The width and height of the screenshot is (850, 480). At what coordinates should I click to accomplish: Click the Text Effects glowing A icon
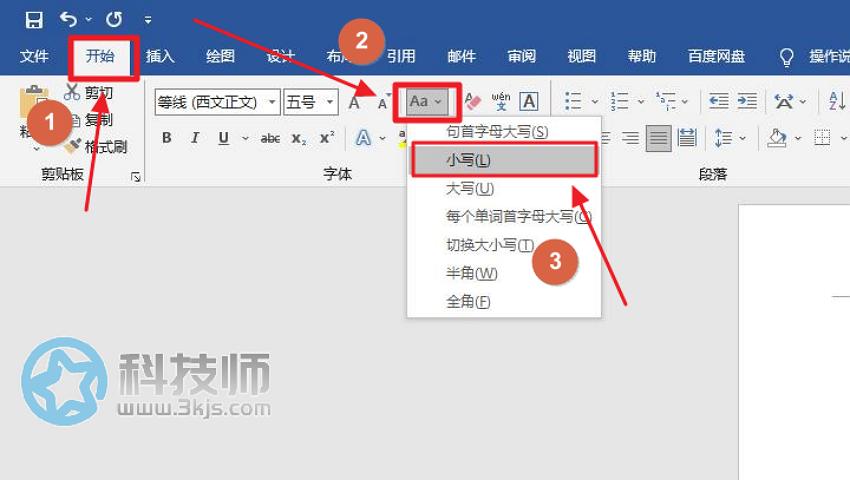tap(363, 138)
